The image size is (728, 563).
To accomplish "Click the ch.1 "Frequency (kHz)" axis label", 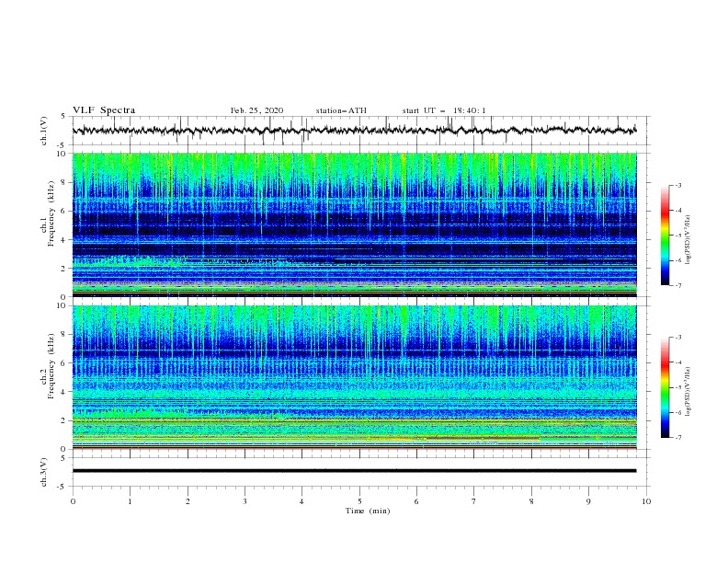I will (51, 213).
